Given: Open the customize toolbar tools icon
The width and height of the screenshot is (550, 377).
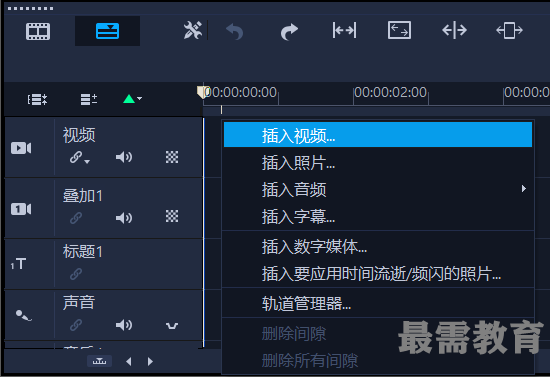Looking at the screenshot, I should (193, 30).
